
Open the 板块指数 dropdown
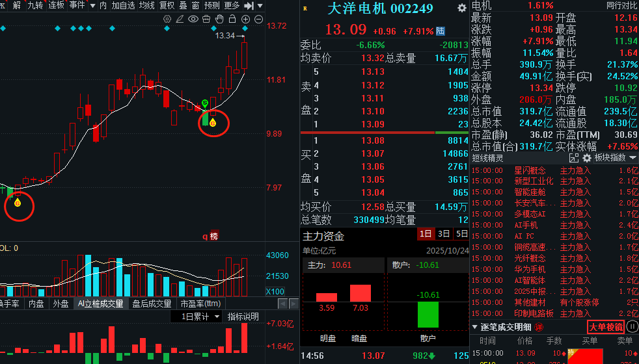click(615, 157)
